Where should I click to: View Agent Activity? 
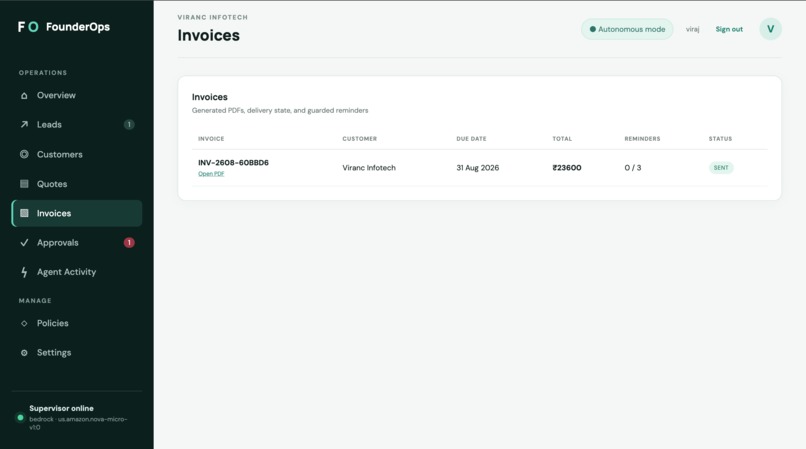tap(77, 272)
